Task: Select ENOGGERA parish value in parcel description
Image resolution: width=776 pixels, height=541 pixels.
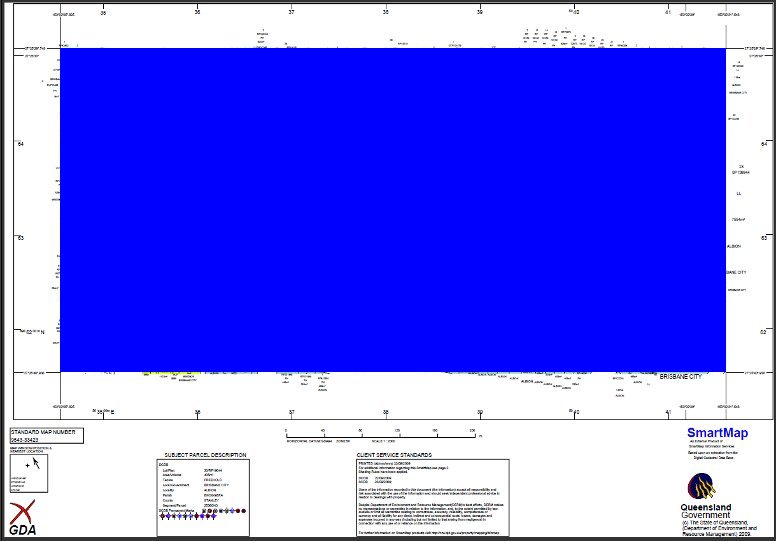Action: pos(213,495)
